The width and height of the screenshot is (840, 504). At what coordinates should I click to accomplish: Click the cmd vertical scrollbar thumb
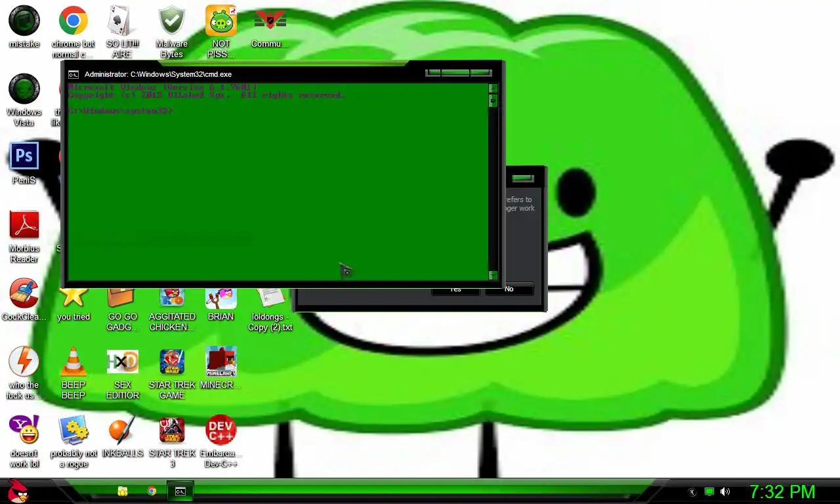point(493,100)
